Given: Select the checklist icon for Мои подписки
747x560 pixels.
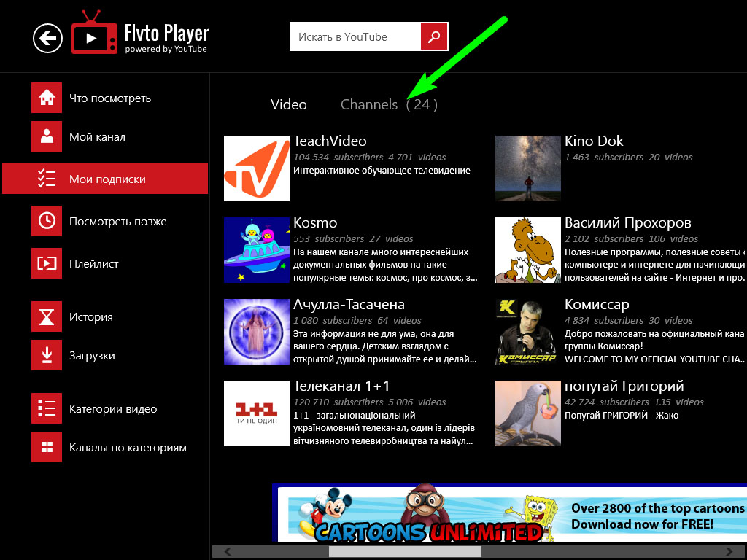Looking at the screenshot, I should coord(47,179).
